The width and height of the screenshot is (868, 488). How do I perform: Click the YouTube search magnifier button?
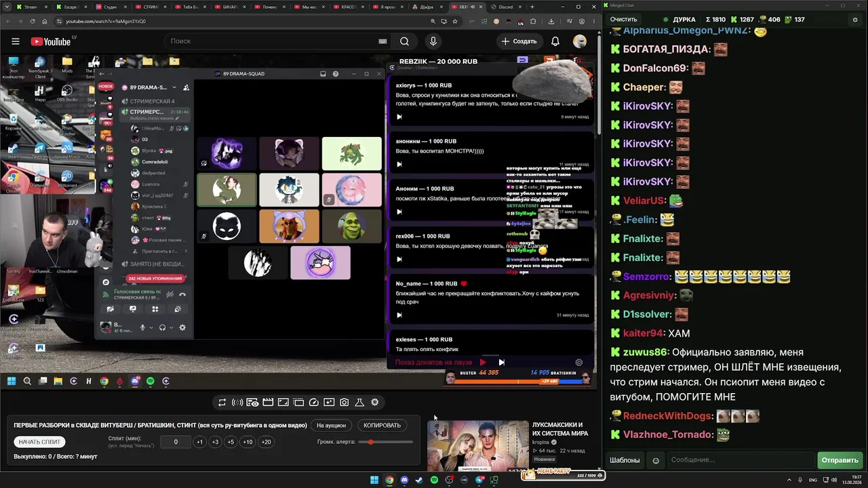point(404,41)
